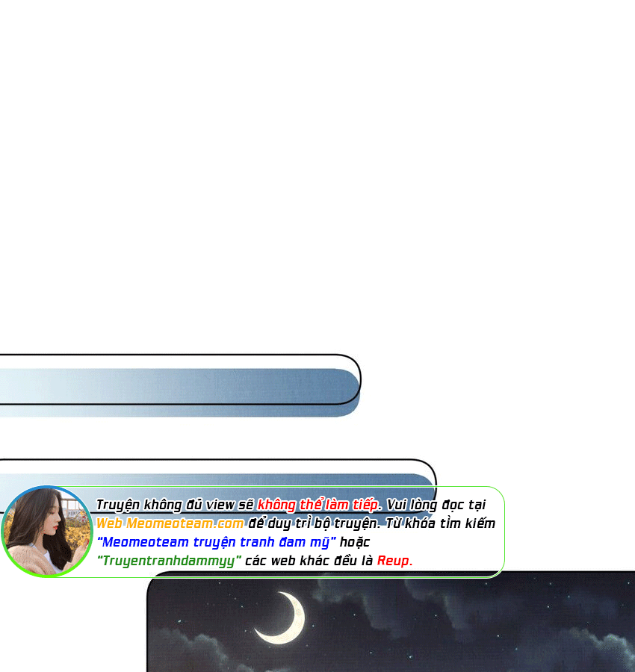The width and height of the screenshot is (635, 672).
Task: Click the red "Reup." word
Action: coord(394,561)
